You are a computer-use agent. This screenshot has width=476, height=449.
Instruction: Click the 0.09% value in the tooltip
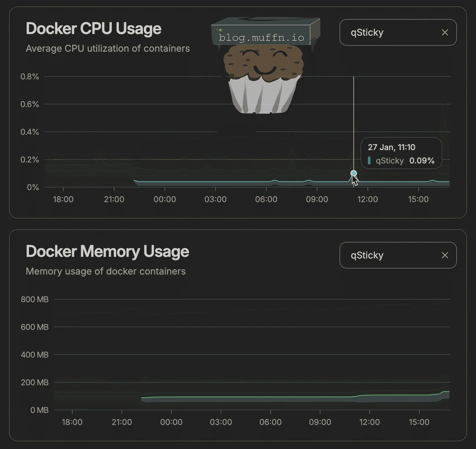pos(422,160)
